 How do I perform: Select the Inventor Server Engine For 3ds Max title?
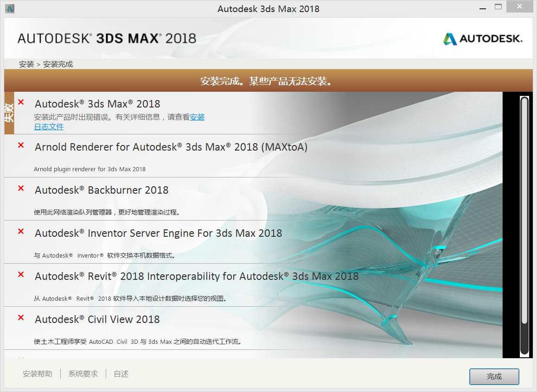pyautogui.click(x=158, y=233)
